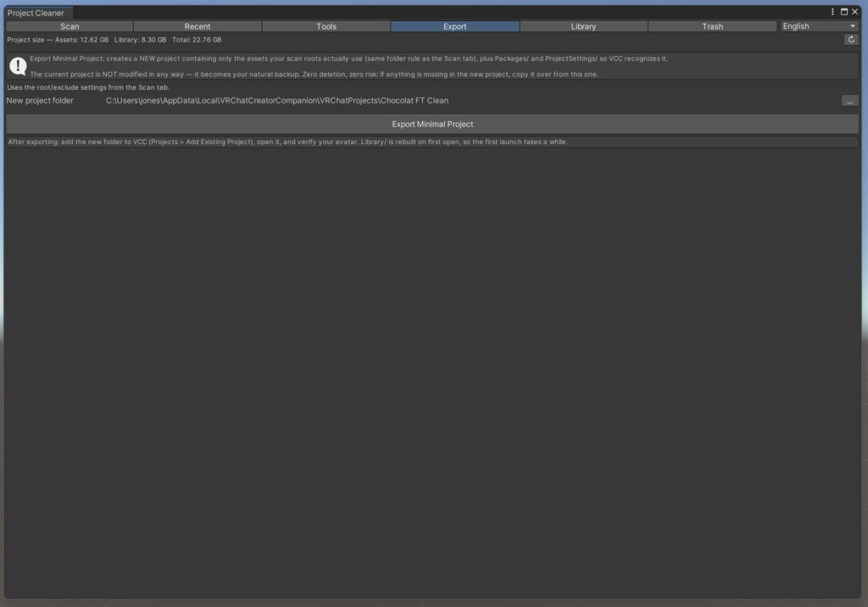Click the 'After exporting: add the new folder' note
Viewport: 868px width, 607px height.
point(288,142)
